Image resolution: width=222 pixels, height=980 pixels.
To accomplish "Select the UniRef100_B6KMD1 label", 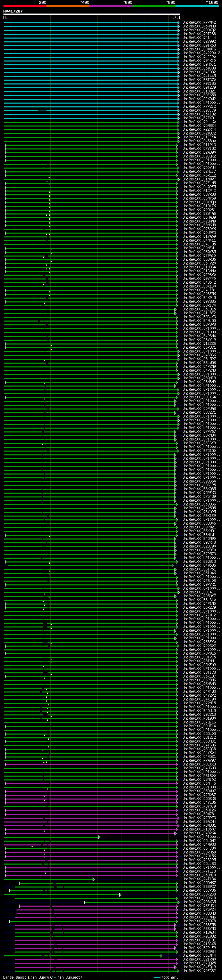I will [x=199, y=531].
